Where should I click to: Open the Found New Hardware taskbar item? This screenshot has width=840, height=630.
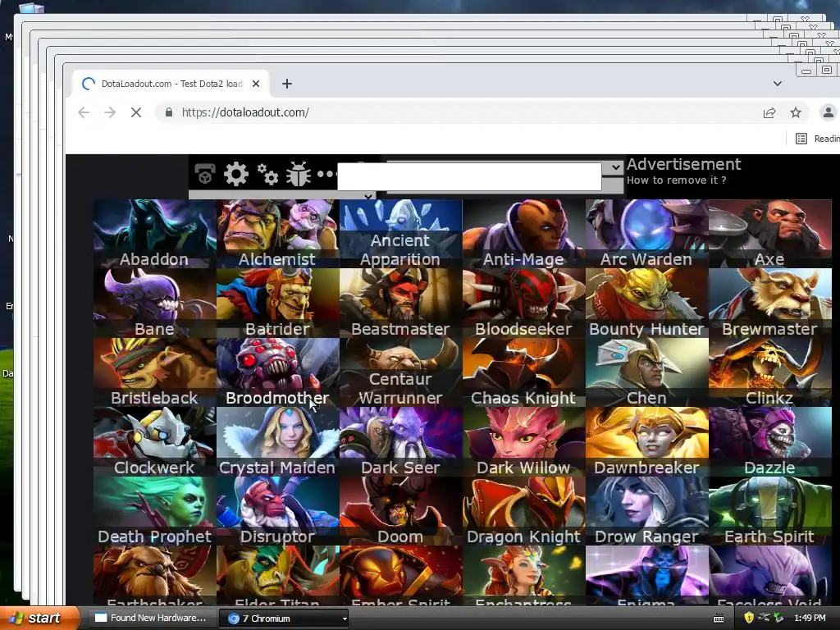[x=152, y=619]
